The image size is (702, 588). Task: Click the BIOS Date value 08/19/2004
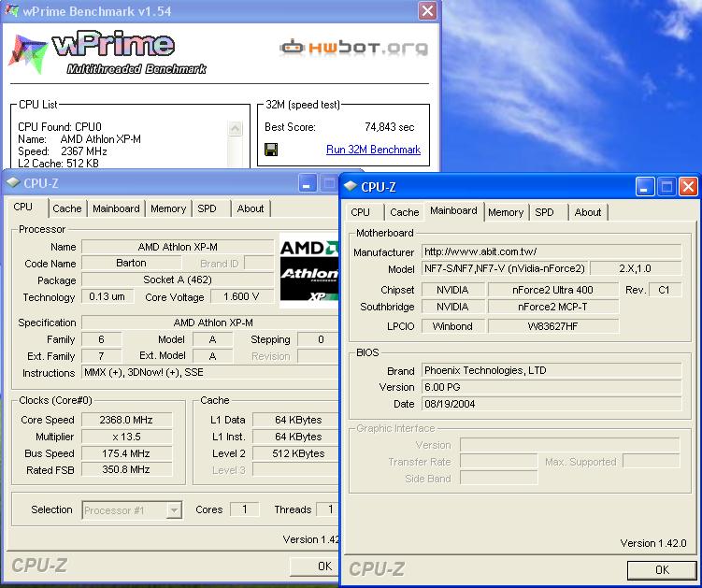tap(552, 404)
